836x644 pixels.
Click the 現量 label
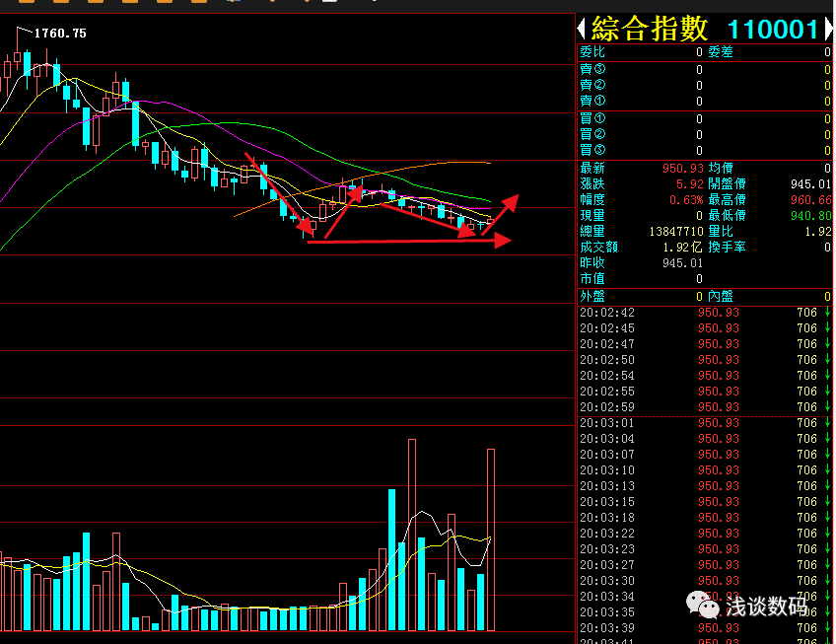(x=592, y=216)
